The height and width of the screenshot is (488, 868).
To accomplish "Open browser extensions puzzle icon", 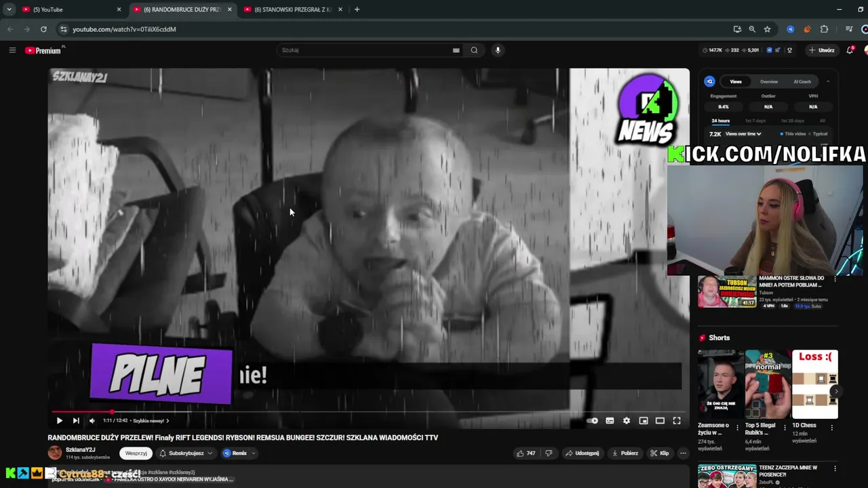I will pyautogui.click(x=824, y=29).
